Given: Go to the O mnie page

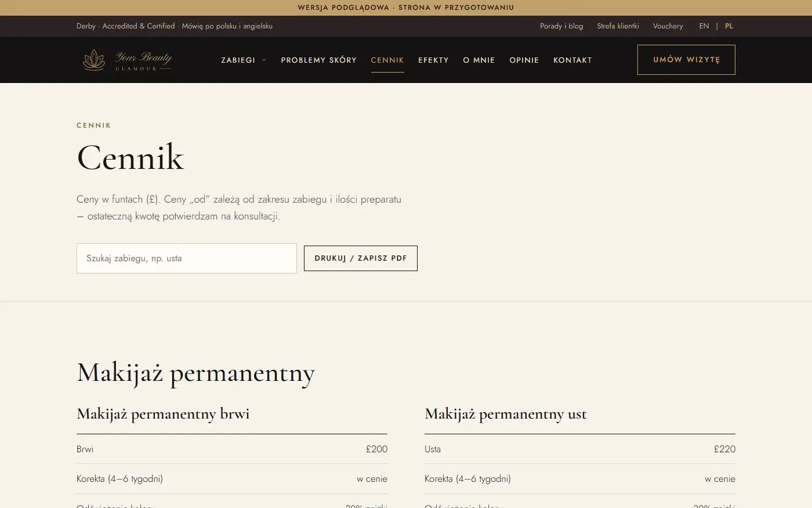Looking at the screenshot, I should tap(479, 60).
